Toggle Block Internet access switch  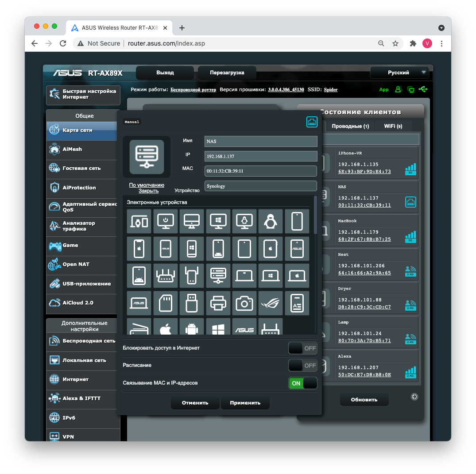coord(303,348)
